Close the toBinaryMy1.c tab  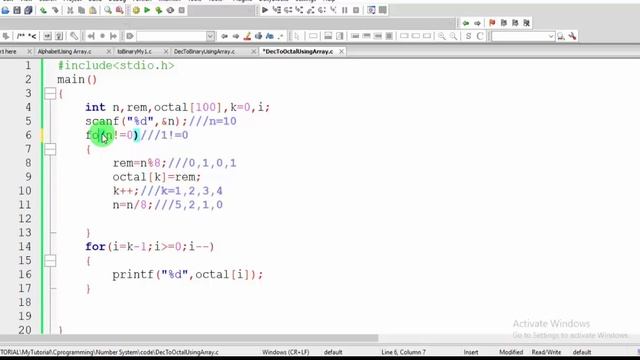click(x=166, y=51)
